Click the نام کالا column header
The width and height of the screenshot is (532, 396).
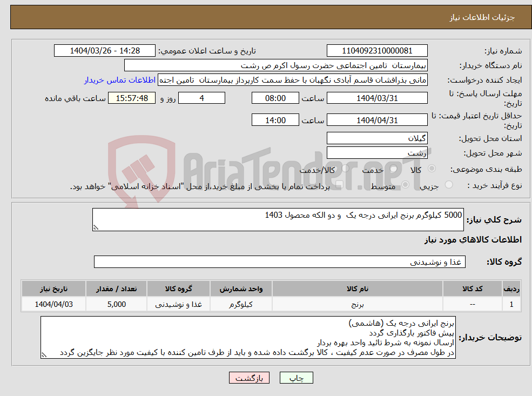[357, 289]
